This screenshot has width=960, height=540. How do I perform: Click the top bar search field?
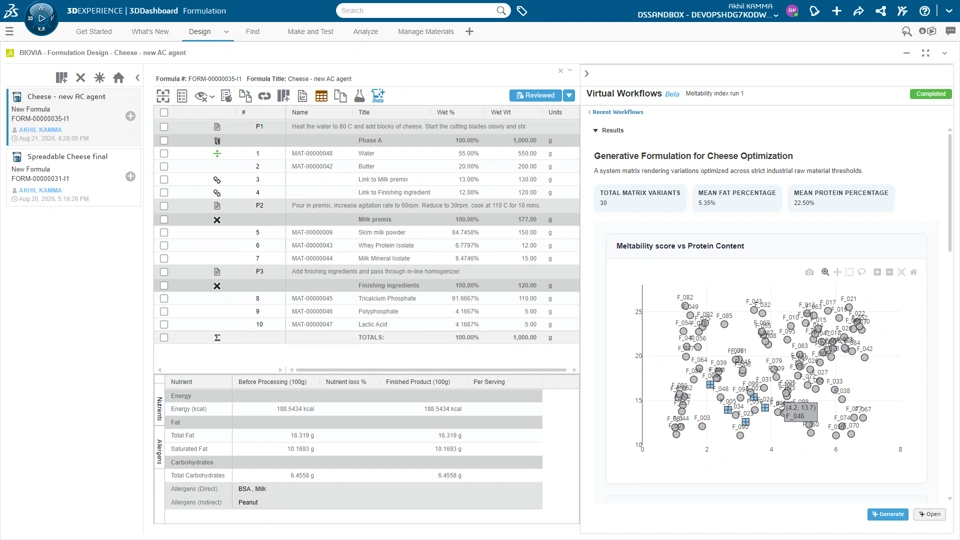423,10
